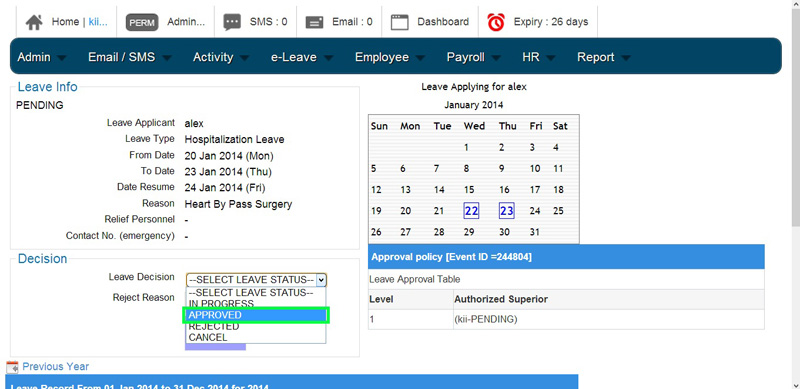
Task: Click the Previous Year link
Action: pos(56,367)
